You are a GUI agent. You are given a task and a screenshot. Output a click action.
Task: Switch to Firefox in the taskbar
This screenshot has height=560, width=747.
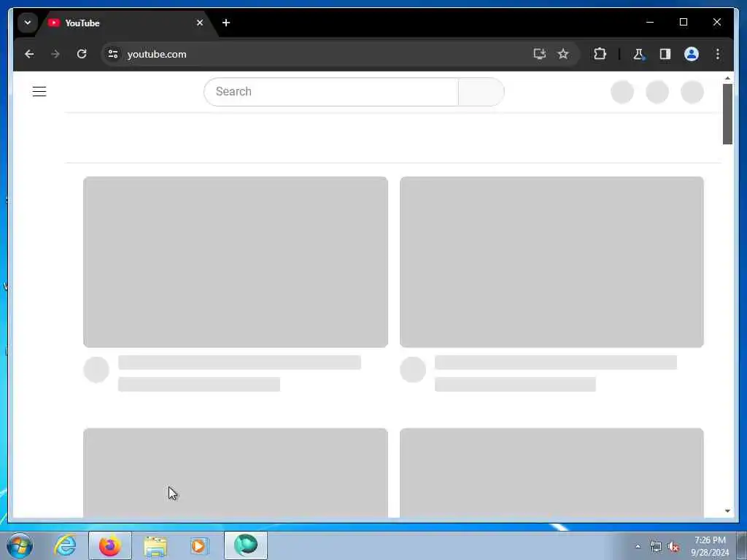[110, 545]
